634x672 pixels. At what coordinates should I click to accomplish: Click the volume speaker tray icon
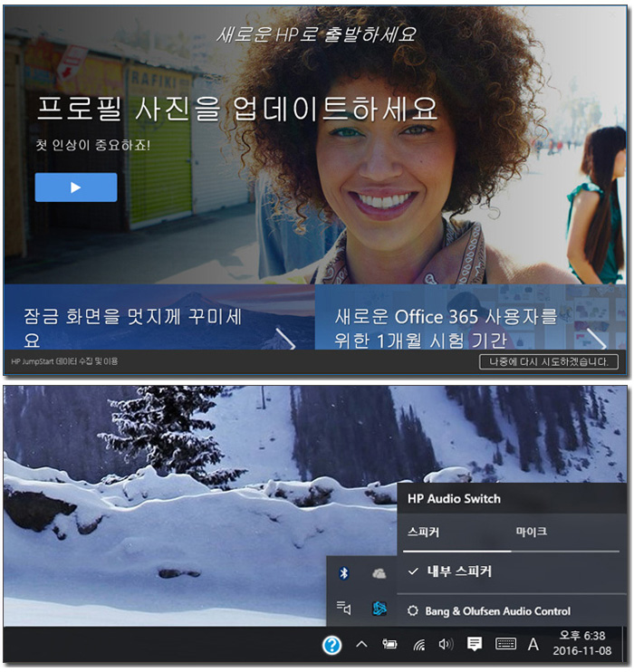click(447, 644)
